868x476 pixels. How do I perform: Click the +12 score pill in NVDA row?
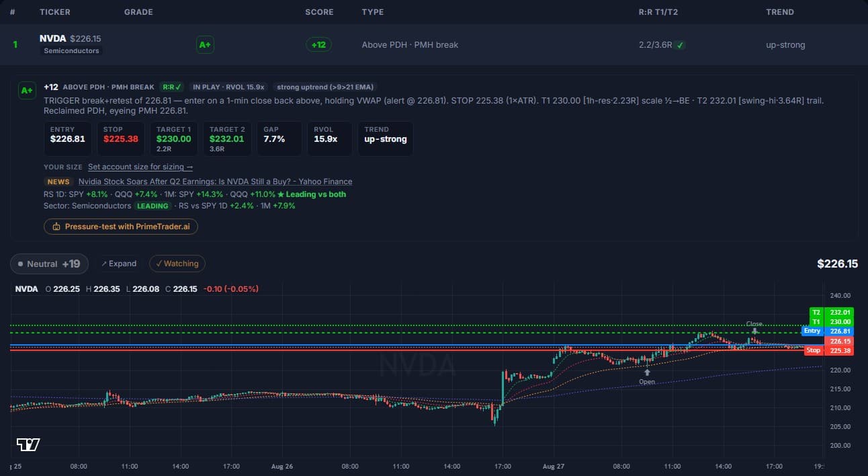[318, 45]
